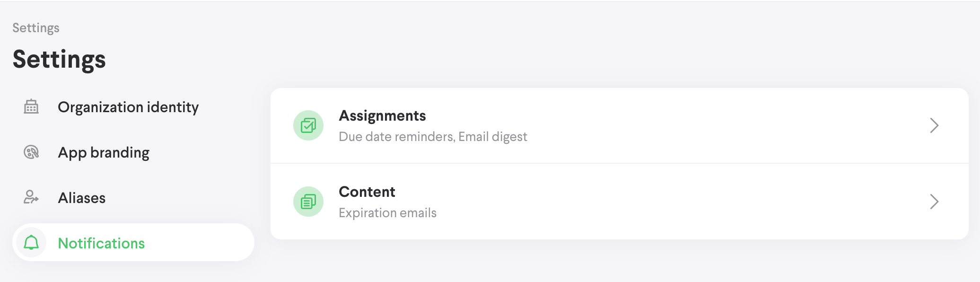Expand Assignments using its right chevron
980x282 pixels.
[x=934, y=125]
